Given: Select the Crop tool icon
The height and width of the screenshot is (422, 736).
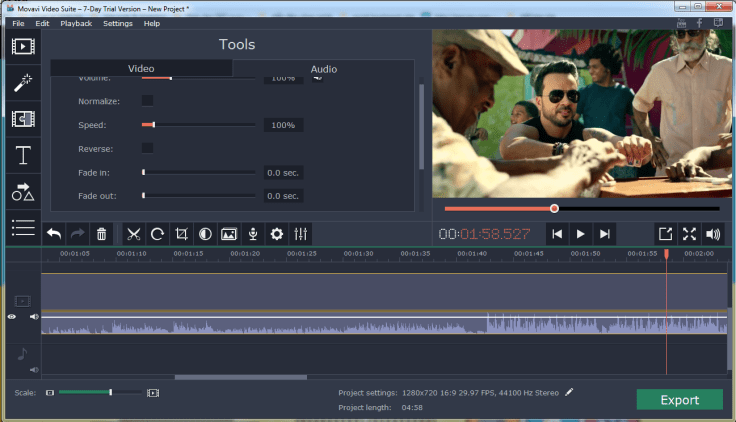Looking at the screenshot, I should [x=181, y=234].
